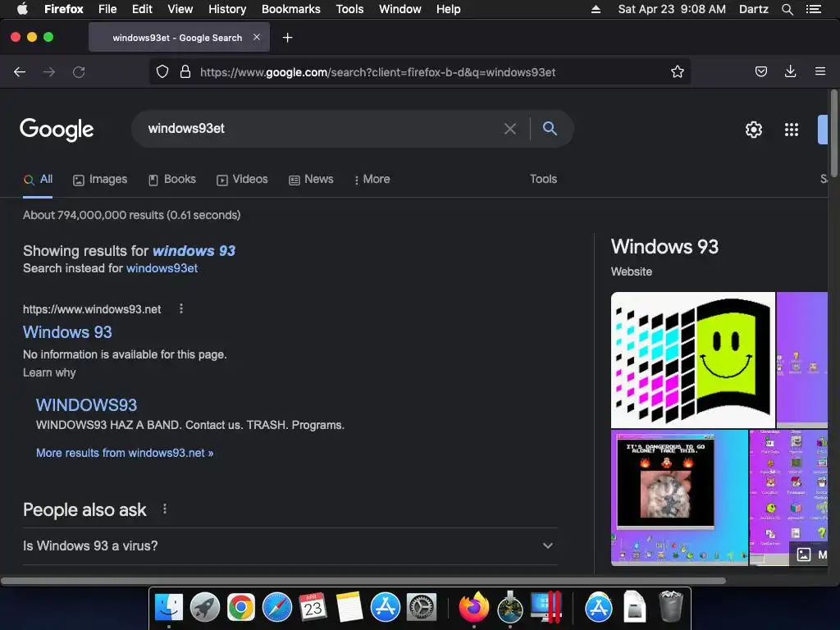The height and width of the screenshot is (630, 840).
Task: Open the Edit menu
Action: coord(142,9)
